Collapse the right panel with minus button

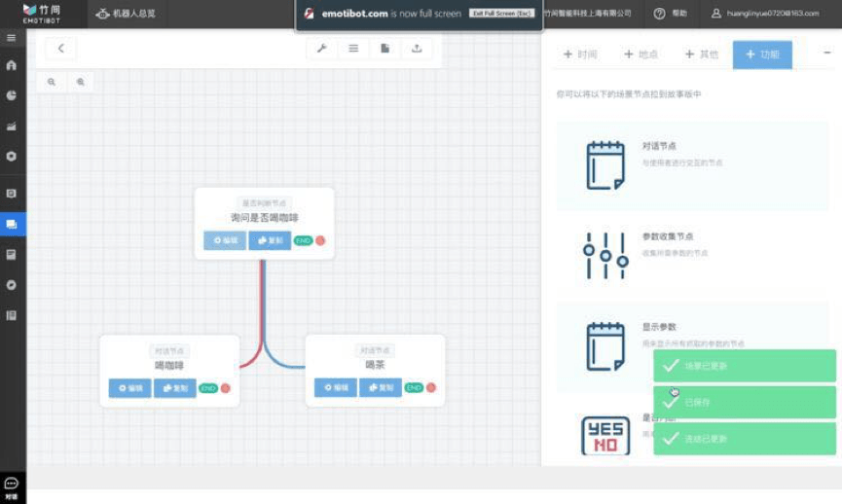826,54
